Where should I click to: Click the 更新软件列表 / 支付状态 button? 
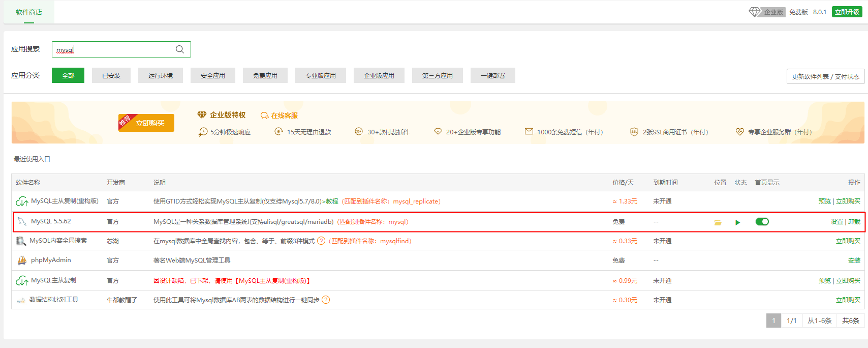826,76
